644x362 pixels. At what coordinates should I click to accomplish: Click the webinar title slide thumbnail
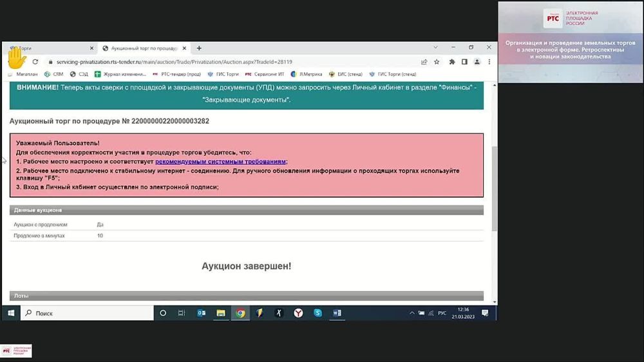pos(571,43)
